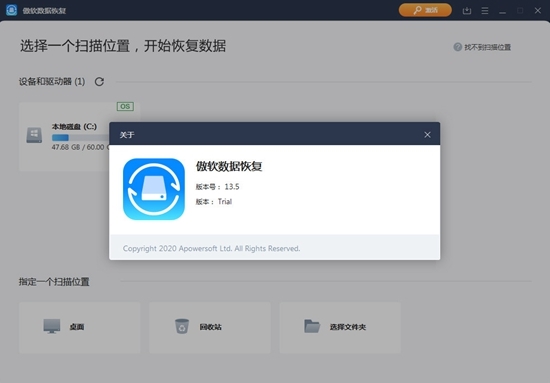
Task: Choose 桌面 desktop scan location
Action: pyautogui.click(x=80, y=328)
